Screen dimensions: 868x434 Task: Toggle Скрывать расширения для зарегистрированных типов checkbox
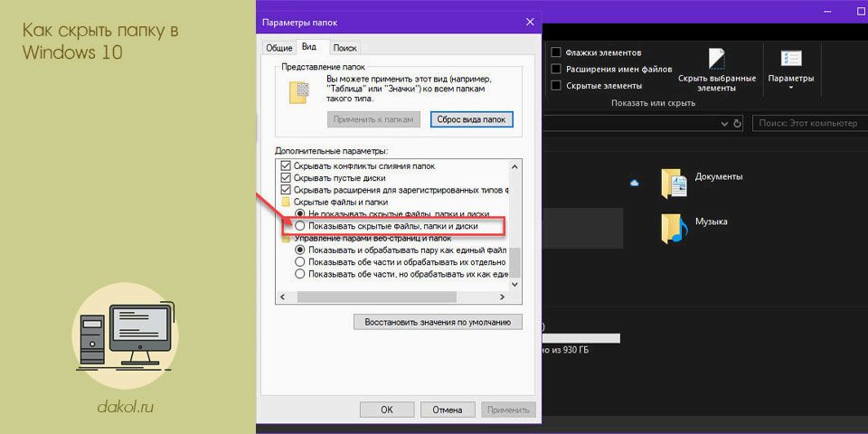(286, 190)
